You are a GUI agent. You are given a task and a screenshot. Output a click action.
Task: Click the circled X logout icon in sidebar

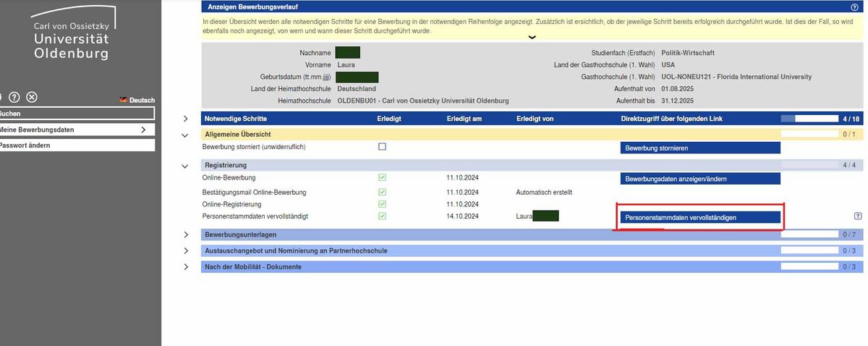pos(32,98)
